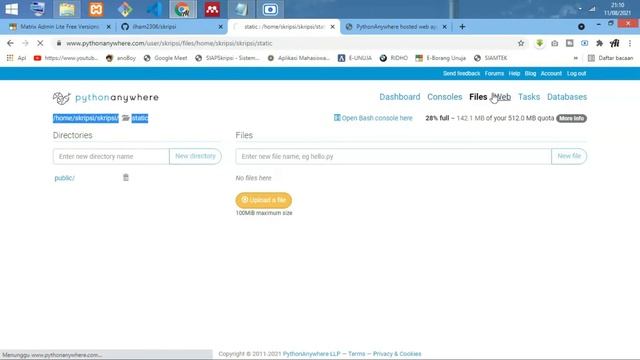The height and width of the screenshot is (360, 640).
Task: Go back to the previous page
Action: tap(10, 43)
